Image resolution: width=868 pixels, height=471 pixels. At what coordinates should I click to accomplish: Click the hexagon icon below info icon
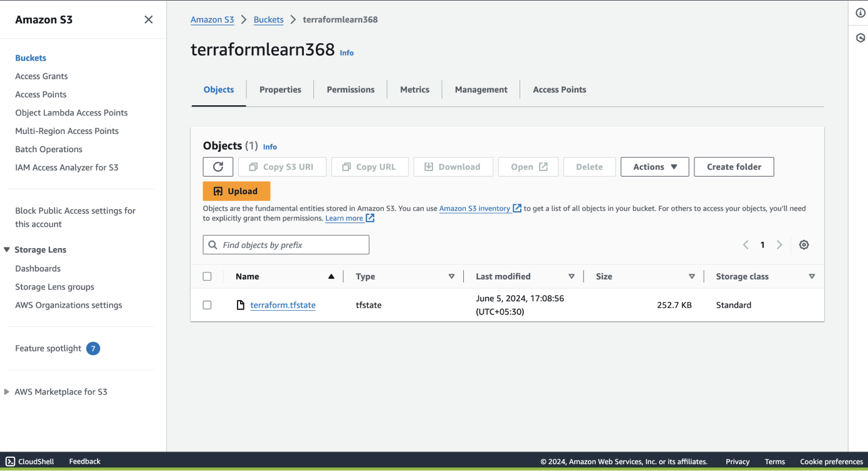point(860,38)
